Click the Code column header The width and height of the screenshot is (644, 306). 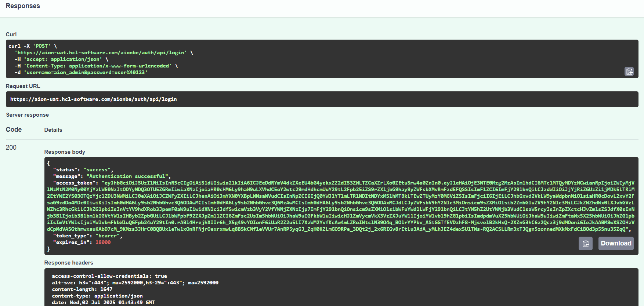tap(14, 130)
